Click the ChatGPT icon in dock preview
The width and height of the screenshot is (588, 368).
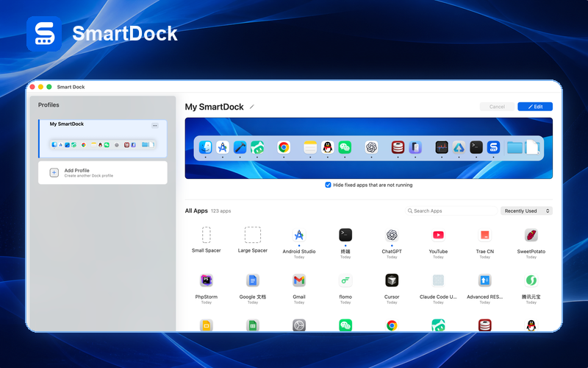tap(371, 148)
